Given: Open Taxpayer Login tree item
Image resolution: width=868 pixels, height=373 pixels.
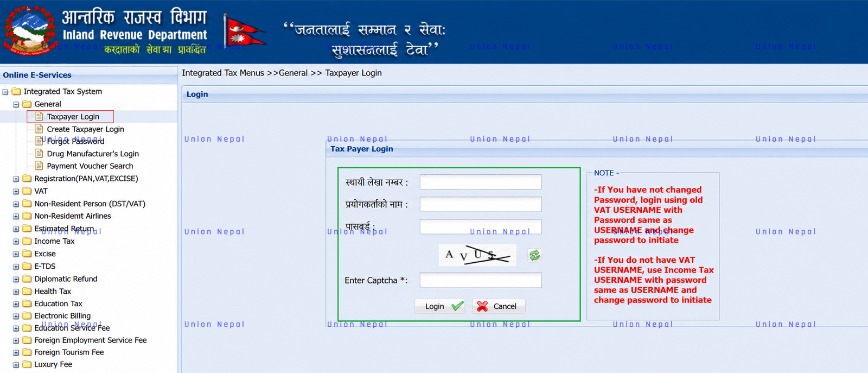Looking at the screenshot, I should (x=73, y=117).
